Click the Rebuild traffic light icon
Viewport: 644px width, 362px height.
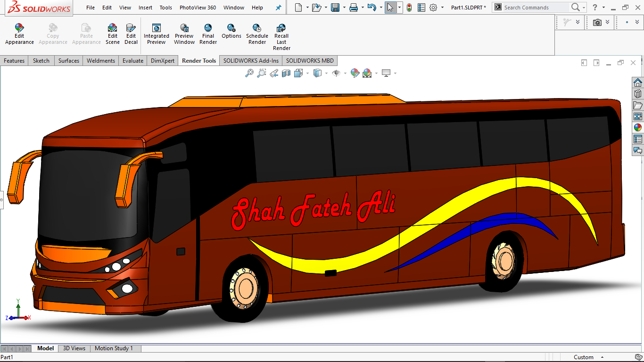[x=409, y=8]
